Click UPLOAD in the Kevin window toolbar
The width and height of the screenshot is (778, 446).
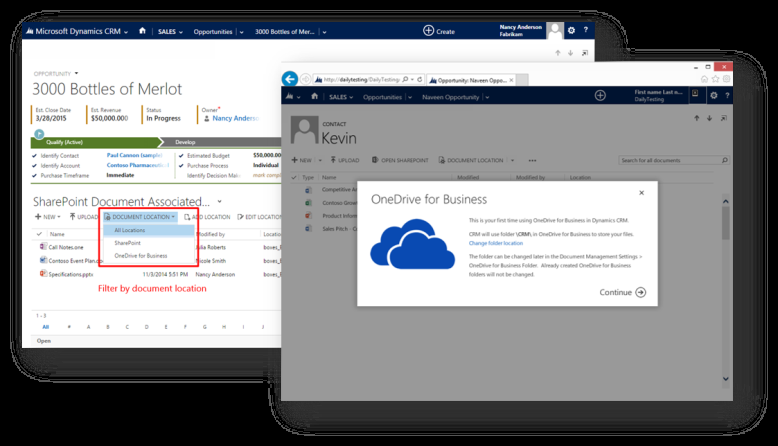(345, 160)
